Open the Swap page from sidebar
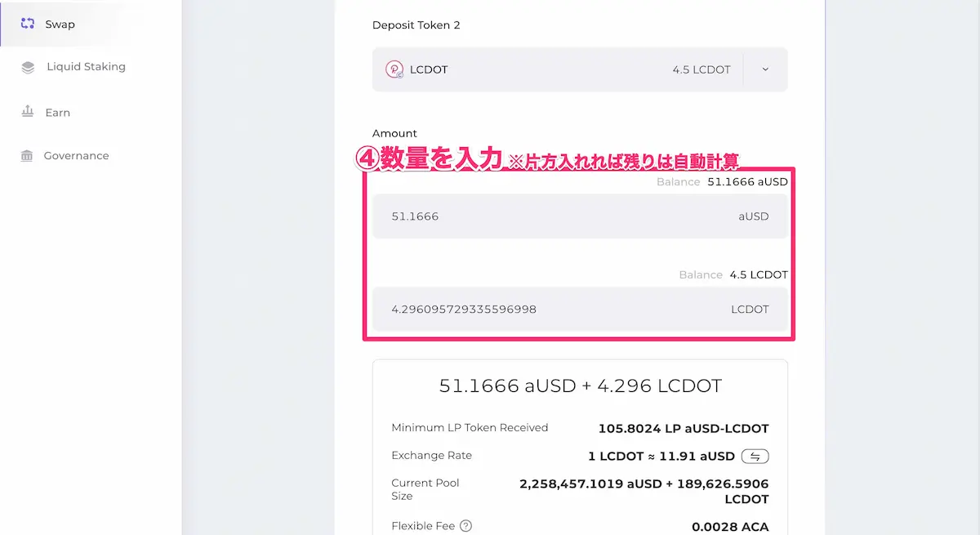Image resolution: width=980 pixels, height=535 pixels. [90, 24]
